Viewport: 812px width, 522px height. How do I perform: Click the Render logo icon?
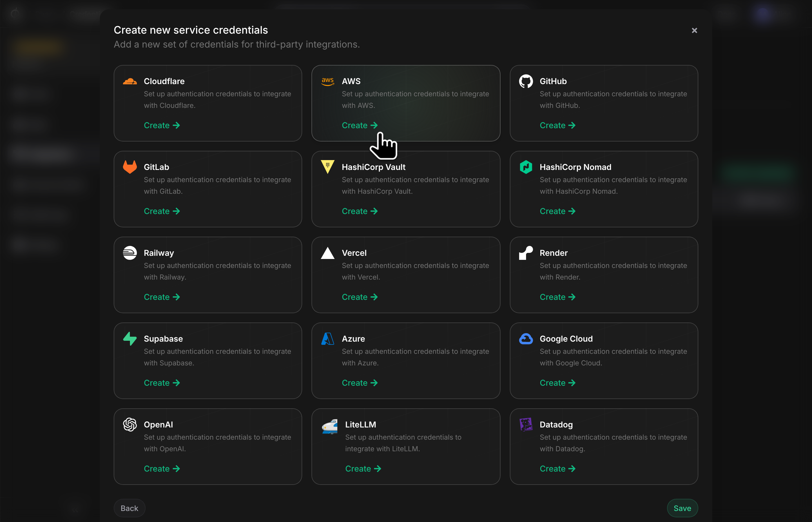point(526,253)
